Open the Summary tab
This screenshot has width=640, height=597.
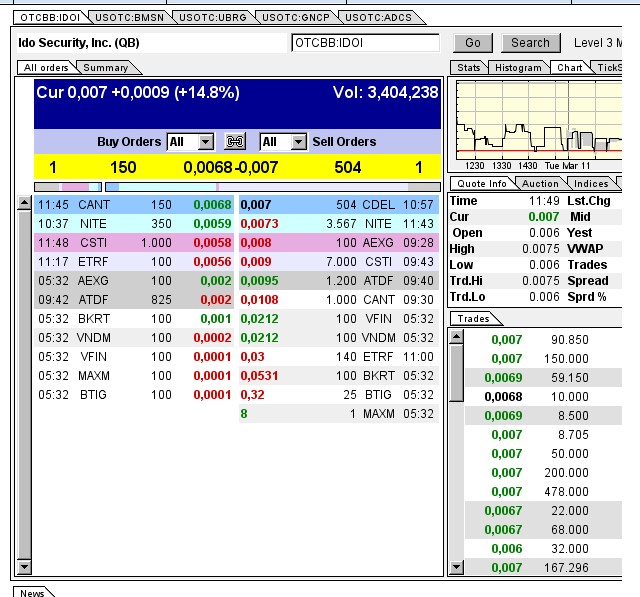pos(106,68)
